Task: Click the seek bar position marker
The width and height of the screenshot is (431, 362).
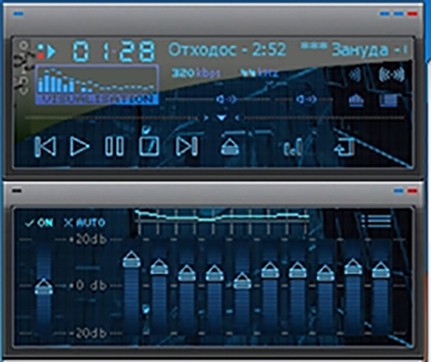Action: 222,118
